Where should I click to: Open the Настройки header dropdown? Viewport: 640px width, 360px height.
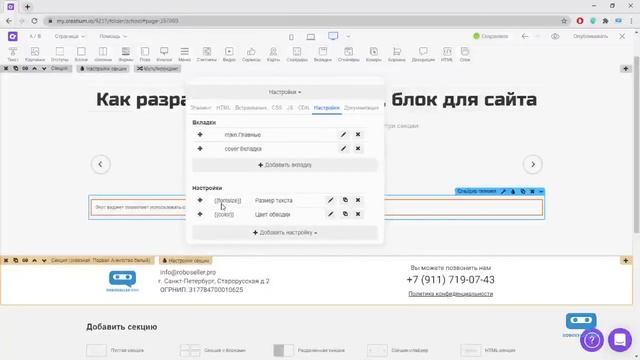pyautogui.click(x=285, y=92)
